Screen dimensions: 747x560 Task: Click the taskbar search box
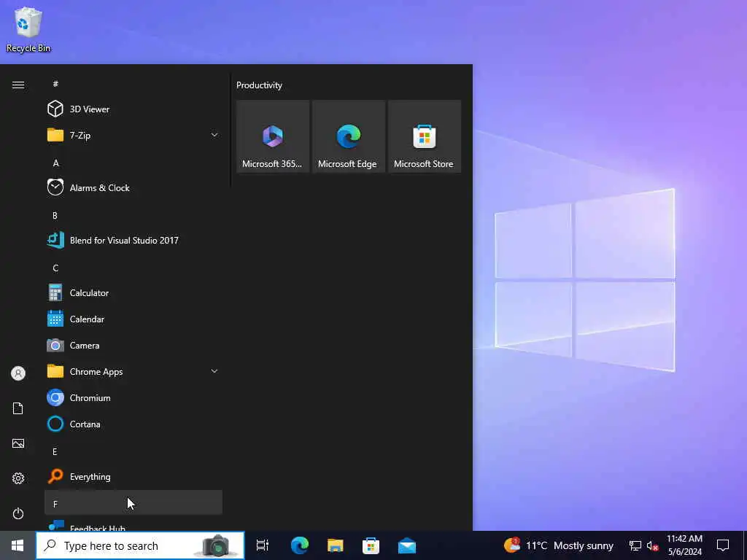click(x=141, y=545)
